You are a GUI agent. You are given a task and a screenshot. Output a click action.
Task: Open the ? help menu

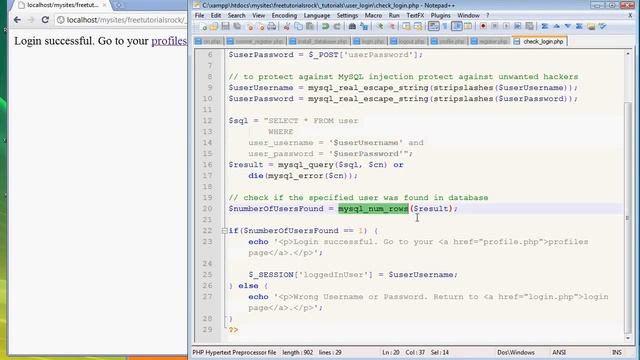coord(487,15)
